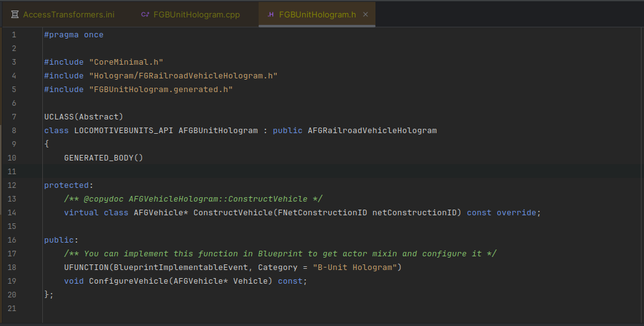Click the "virtual" keyword on line 14
Screen dimensions: 644x326
tap(81, 213)
